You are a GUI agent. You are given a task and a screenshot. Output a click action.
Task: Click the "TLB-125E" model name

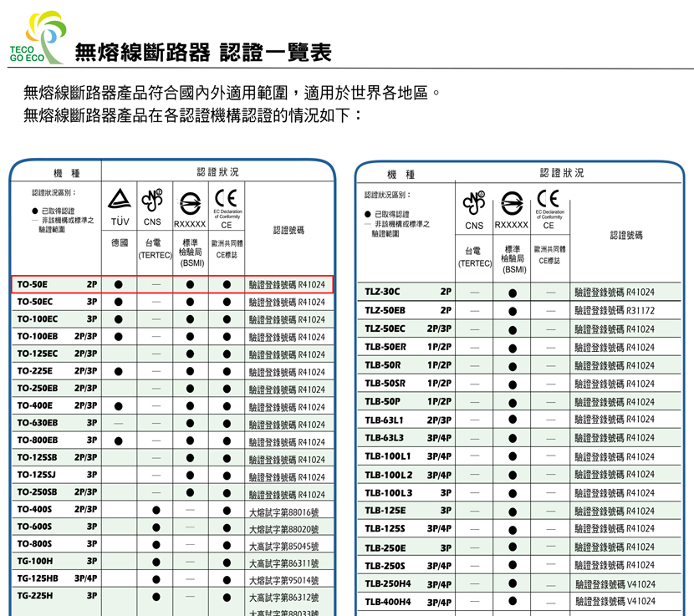[x=385, y=511]
